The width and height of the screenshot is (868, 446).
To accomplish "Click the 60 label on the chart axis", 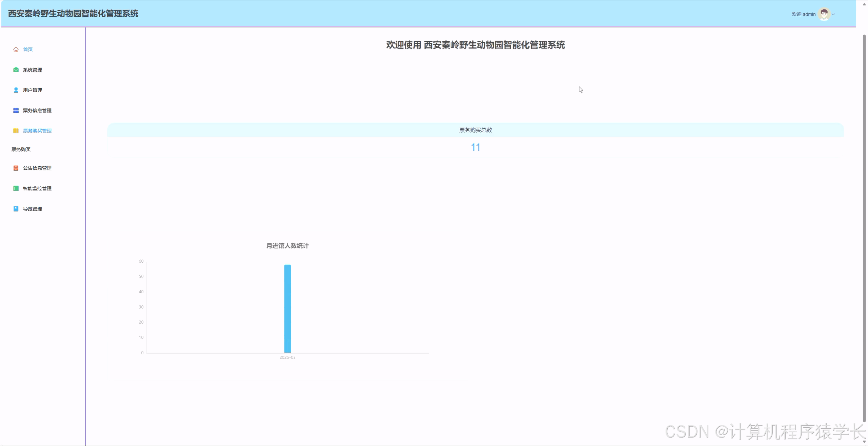I will [141, 261].
